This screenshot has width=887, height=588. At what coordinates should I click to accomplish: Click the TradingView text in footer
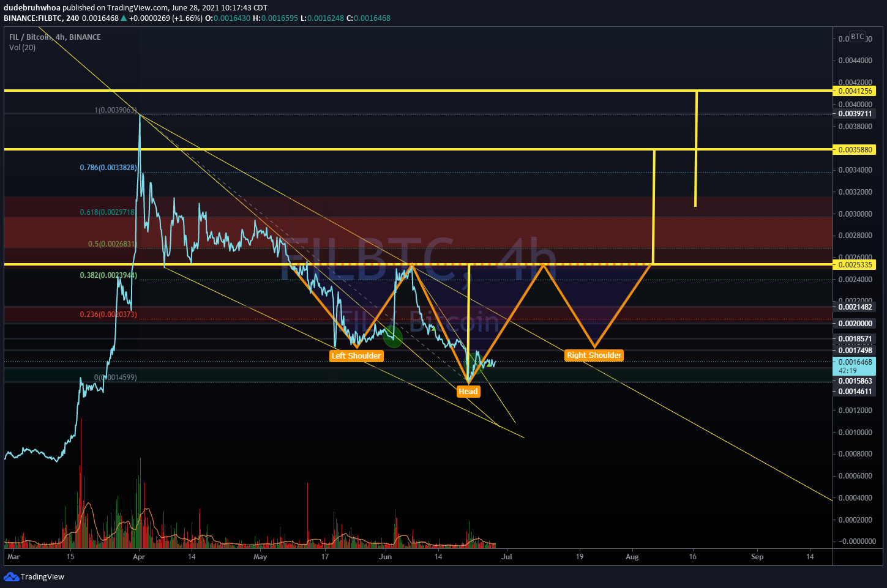pos(42,576)
